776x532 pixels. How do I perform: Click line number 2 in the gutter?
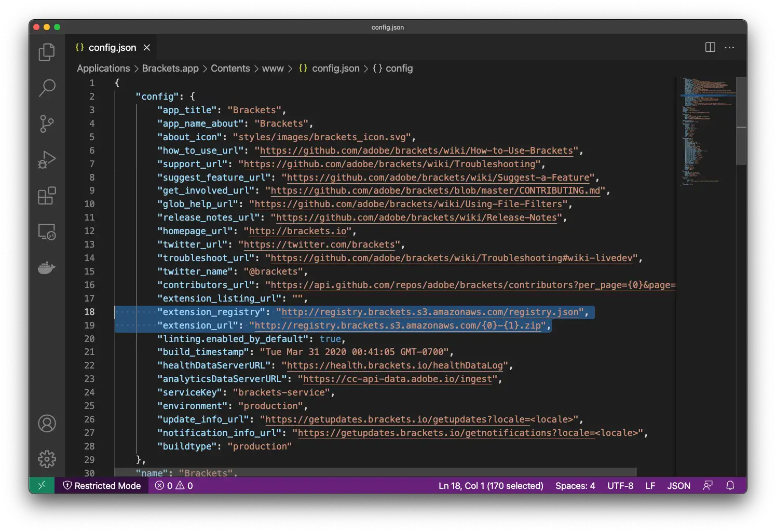(92, 97)
